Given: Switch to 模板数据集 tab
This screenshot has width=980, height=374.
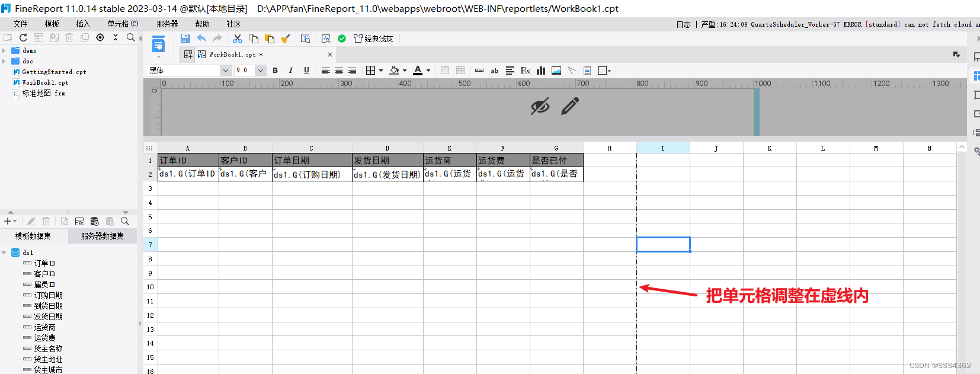Looking at the screenshot, I should 33,236.
